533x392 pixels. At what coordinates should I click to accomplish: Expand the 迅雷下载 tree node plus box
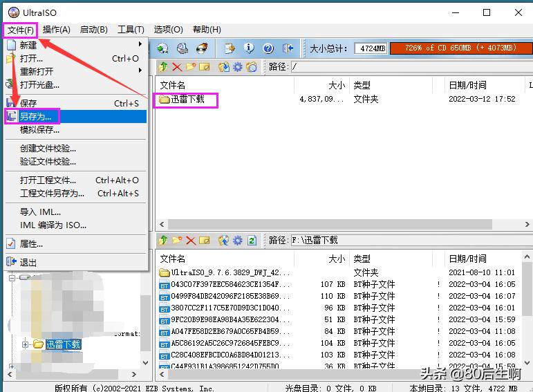tap(25, 344)
